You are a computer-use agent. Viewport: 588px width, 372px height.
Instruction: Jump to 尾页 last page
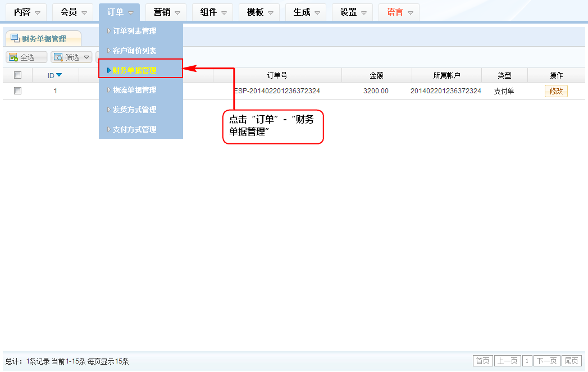[572, 361]
